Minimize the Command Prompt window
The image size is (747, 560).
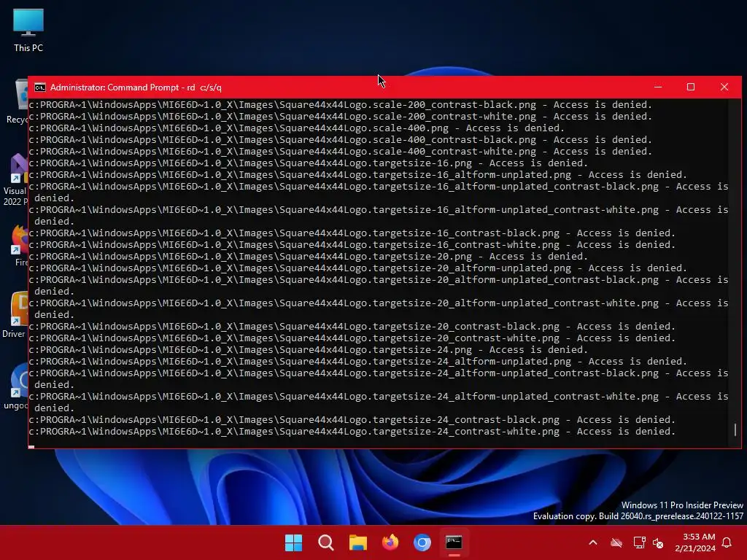coord(658,87)
